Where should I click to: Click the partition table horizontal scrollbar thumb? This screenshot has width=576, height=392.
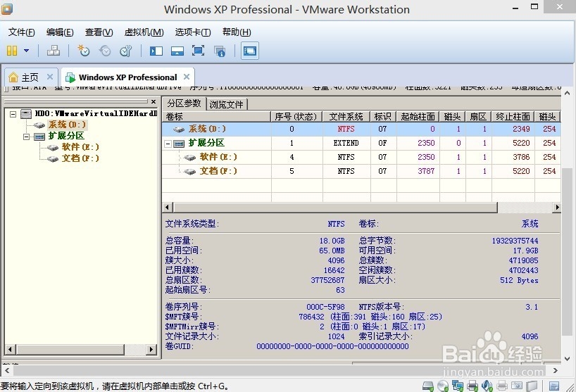335,208
